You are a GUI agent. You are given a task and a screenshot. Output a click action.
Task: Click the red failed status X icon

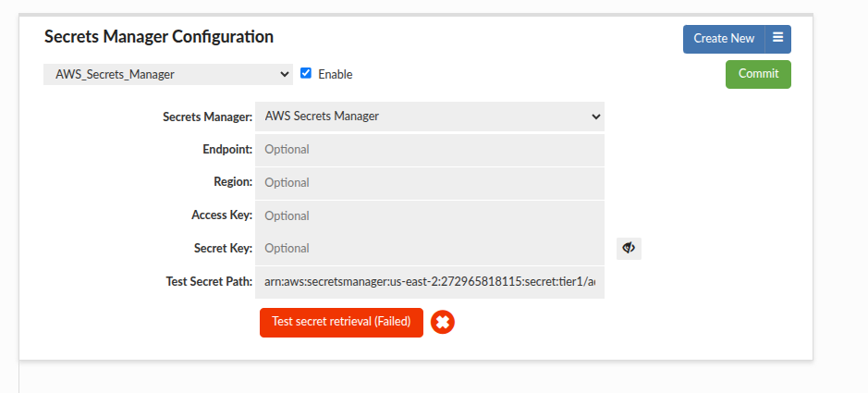(442, 322)
